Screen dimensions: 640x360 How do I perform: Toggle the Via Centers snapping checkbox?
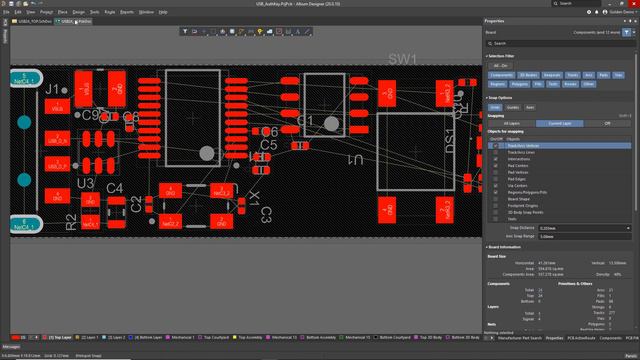496,186
